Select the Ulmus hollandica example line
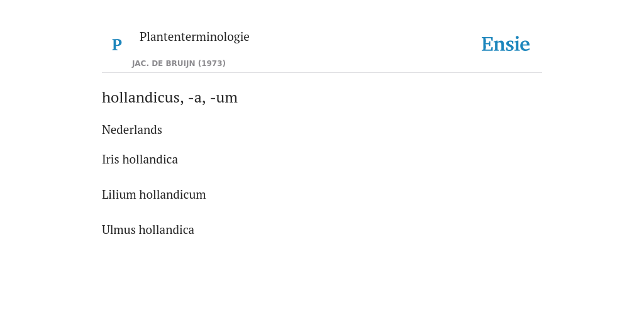644x322 pixels. pos(148,230)
